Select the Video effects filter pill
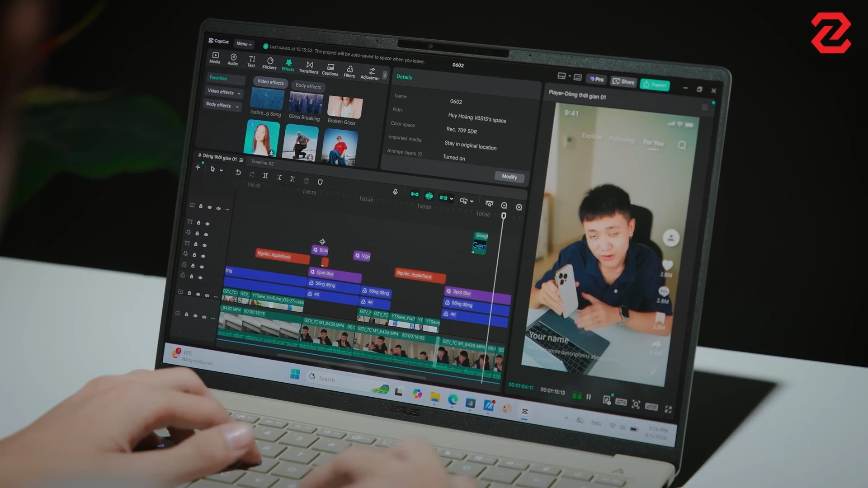Image resolution: width=868 pixels, height=488 pixels. coord(270,82)
